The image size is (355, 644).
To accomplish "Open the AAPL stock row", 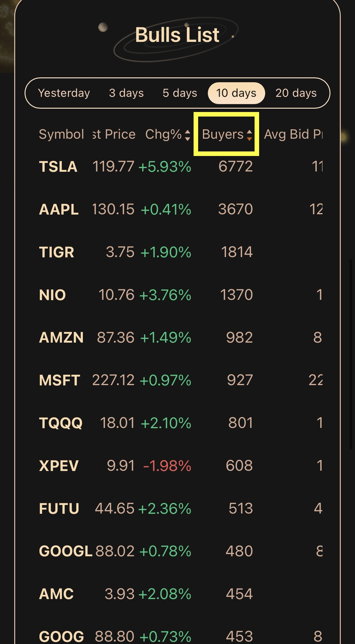I will click(59, 209).
